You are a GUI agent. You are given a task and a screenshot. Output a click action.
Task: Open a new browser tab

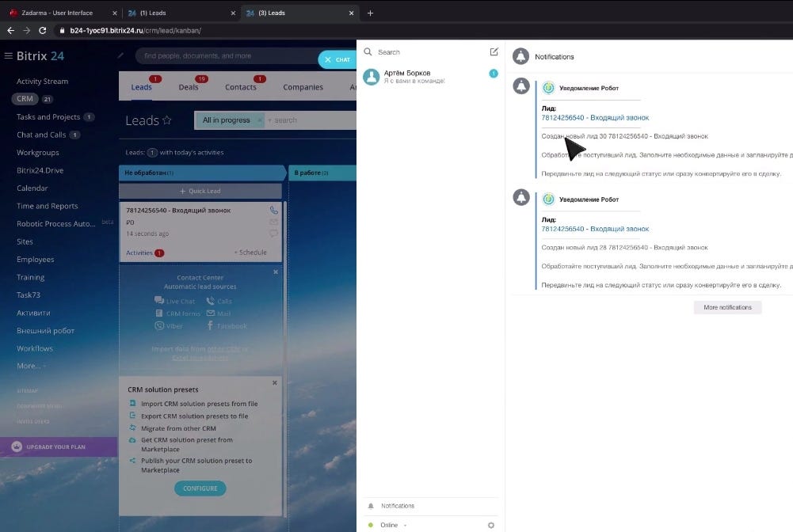coord(370,13)
